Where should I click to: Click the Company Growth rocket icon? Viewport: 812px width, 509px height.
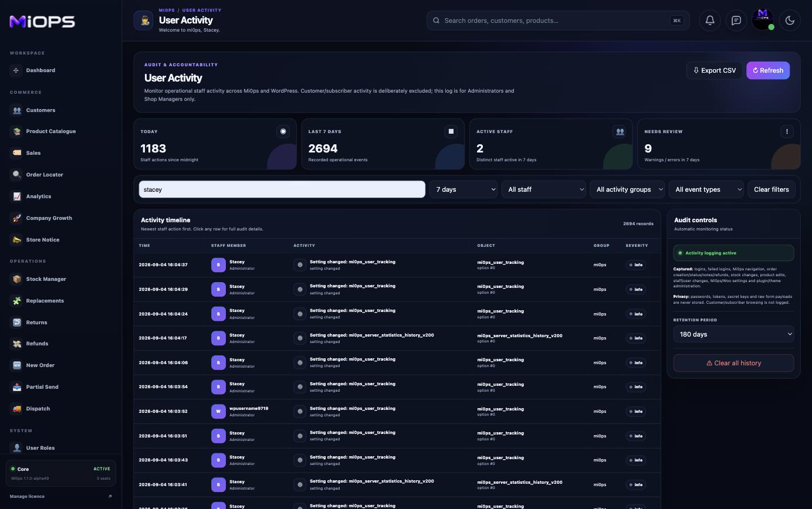click(16, 218)
